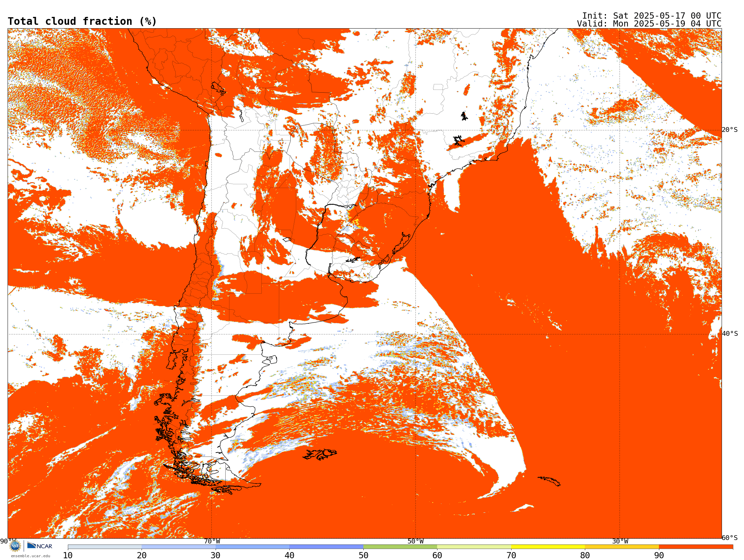The image size is (744, 560).
Task: Click the 80–90 amber colorbar segment
Action: [x=622, y=547]
